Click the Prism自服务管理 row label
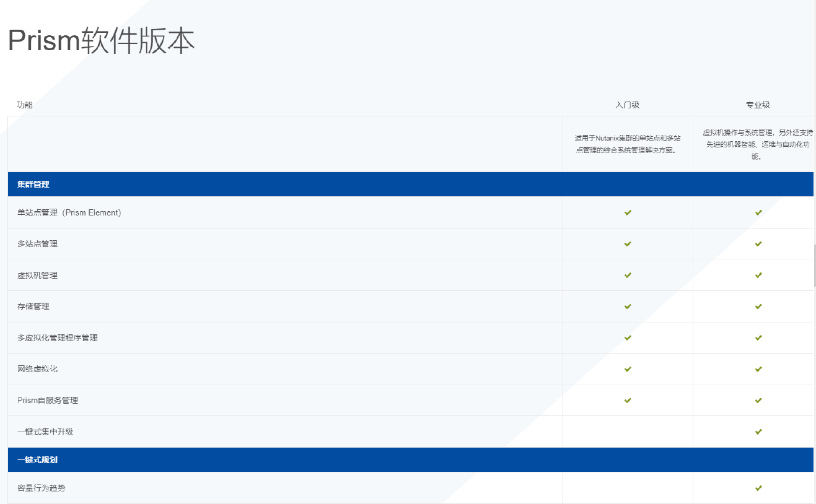The height and width of the screenshot is (504, 816). pos(48,401)
